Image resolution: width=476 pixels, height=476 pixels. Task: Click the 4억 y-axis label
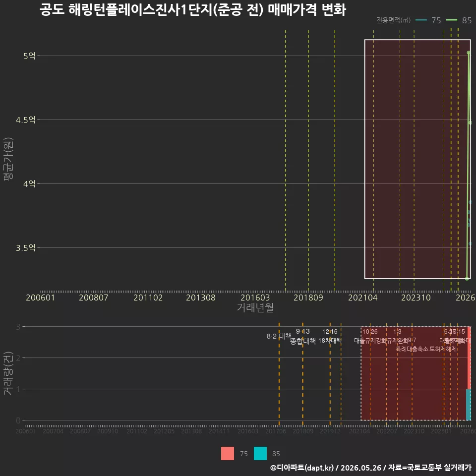tap(29, 183)
